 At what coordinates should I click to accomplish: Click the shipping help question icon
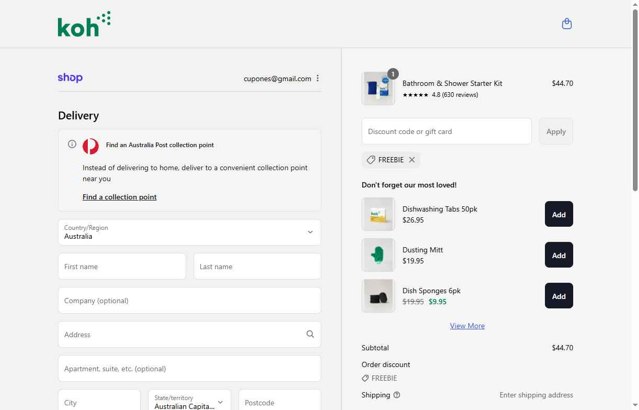point(397,395)
